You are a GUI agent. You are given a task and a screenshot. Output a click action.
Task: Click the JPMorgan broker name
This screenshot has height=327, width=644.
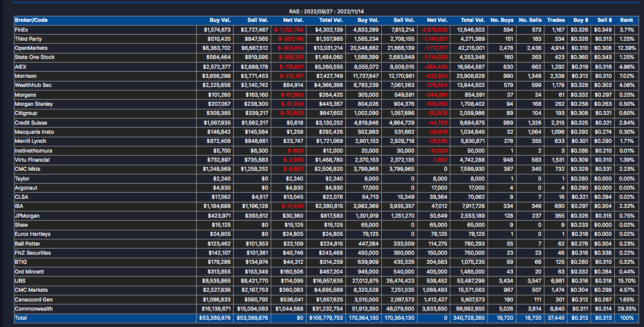click(x=27, y=216)
